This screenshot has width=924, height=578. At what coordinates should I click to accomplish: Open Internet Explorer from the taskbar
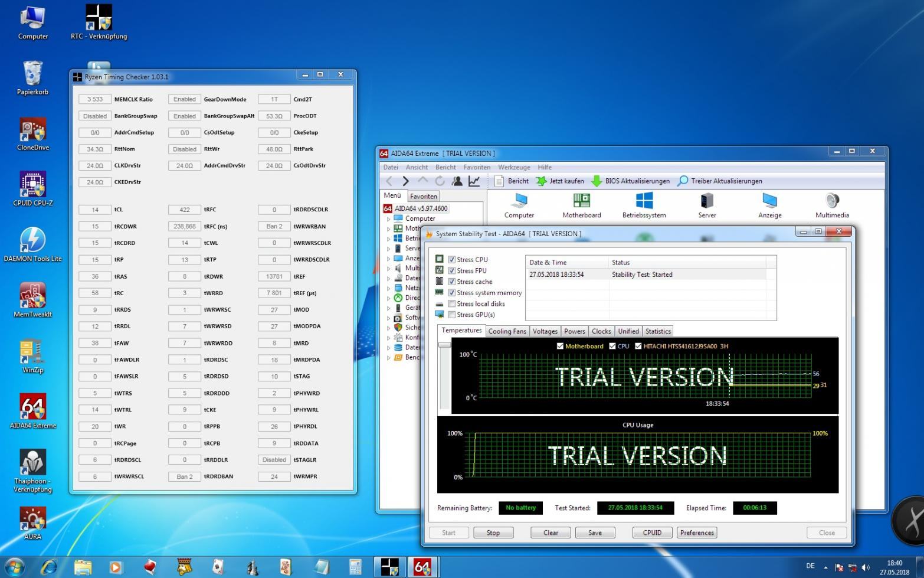tap(49, 567)
